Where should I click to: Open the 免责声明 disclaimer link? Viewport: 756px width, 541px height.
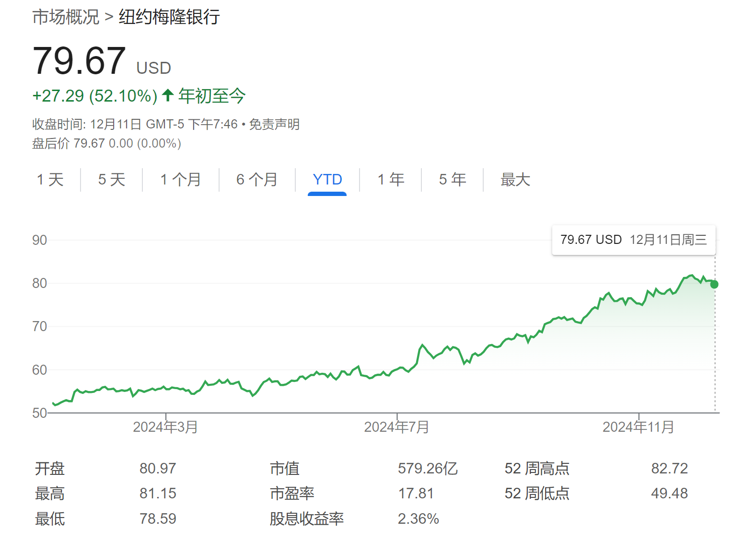click(x=274, y=125)
